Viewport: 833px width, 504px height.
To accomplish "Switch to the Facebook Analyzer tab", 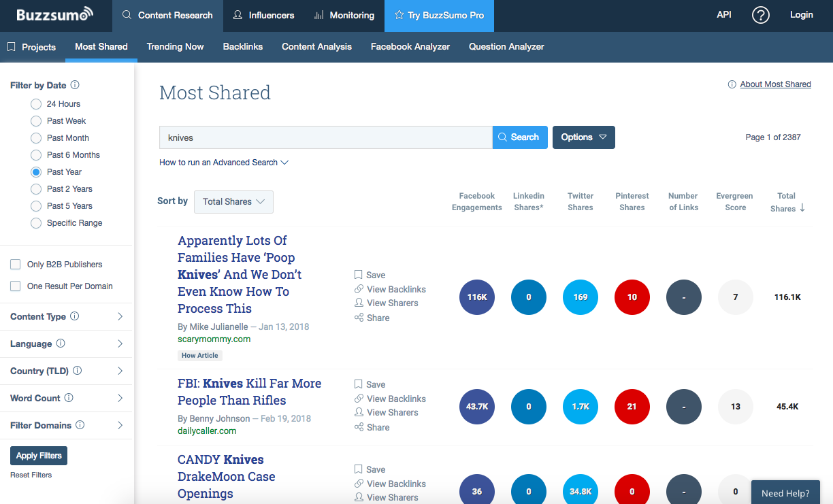I will 410,47.
